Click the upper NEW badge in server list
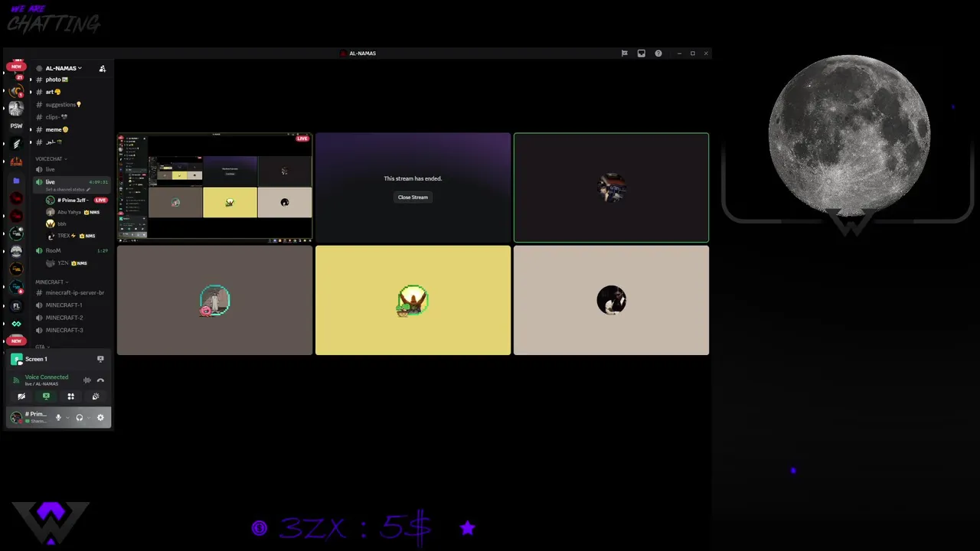The image size is (980, 551). pos(16,66)
